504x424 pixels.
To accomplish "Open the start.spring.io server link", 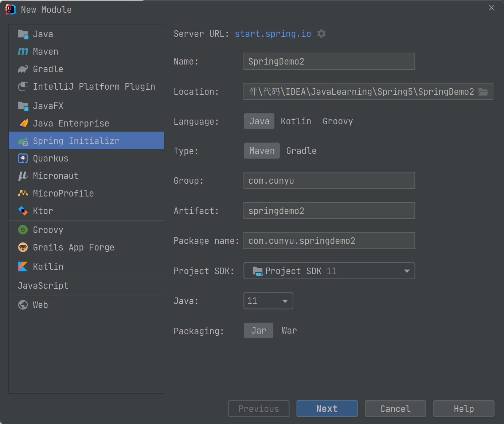I will tap(273, 34).
